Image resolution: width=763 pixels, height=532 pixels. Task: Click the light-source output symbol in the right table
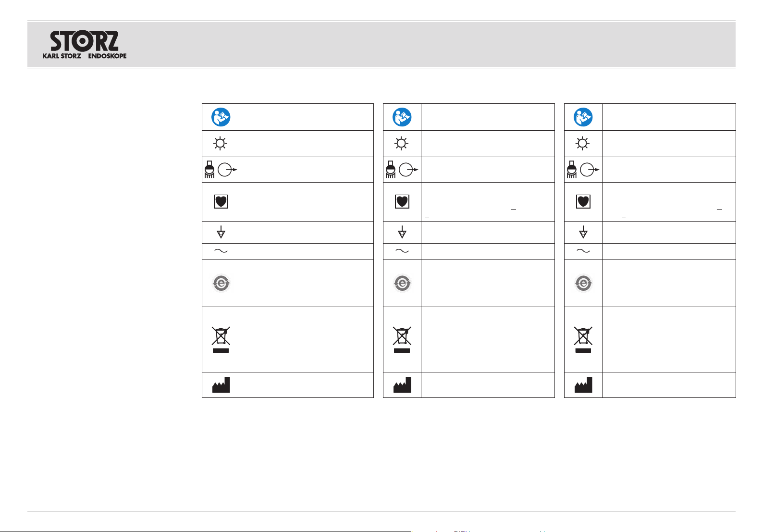click(x=583, y=170)
